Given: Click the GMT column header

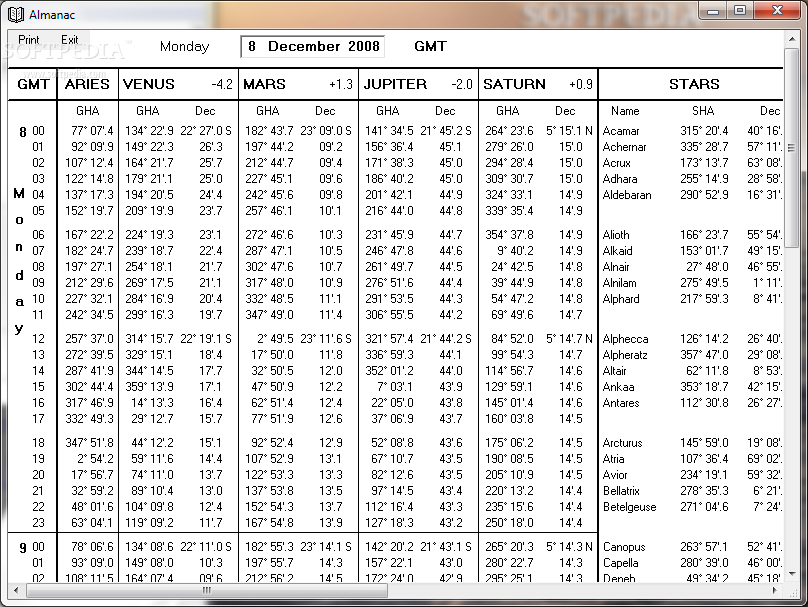Looking at the screenshot, I should 33,84.
